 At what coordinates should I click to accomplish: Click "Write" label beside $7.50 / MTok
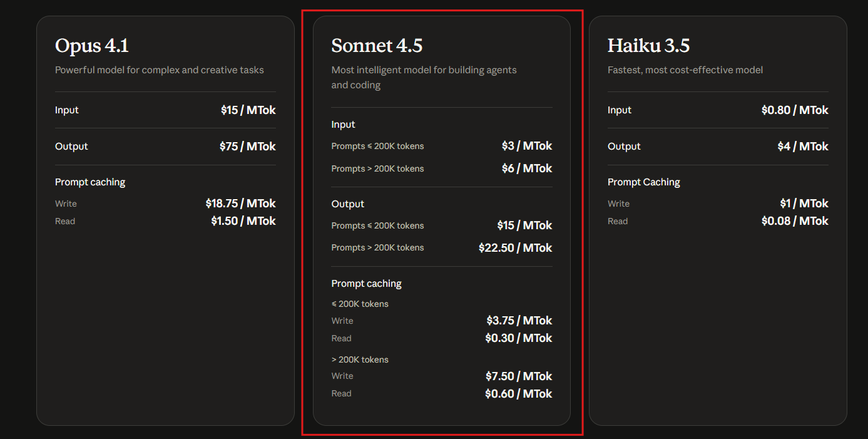(x=342, y=376)
